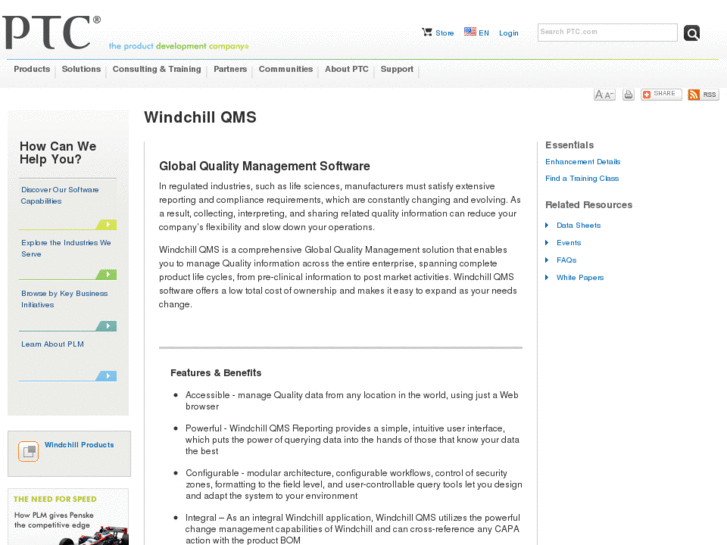Click arrow under Browse by Key Business Initiatives
This screenshot has height=545, width=727.
click(107, 326)
